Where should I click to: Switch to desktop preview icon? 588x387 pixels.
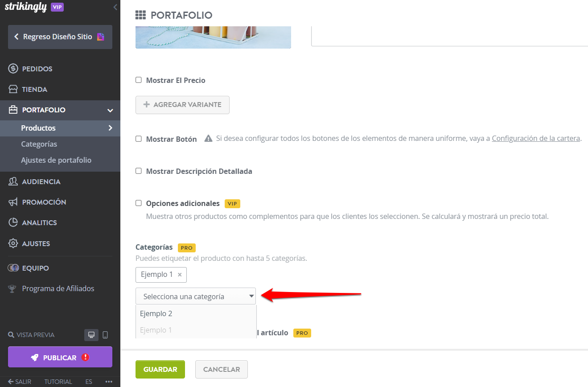(x=91, y=335)
